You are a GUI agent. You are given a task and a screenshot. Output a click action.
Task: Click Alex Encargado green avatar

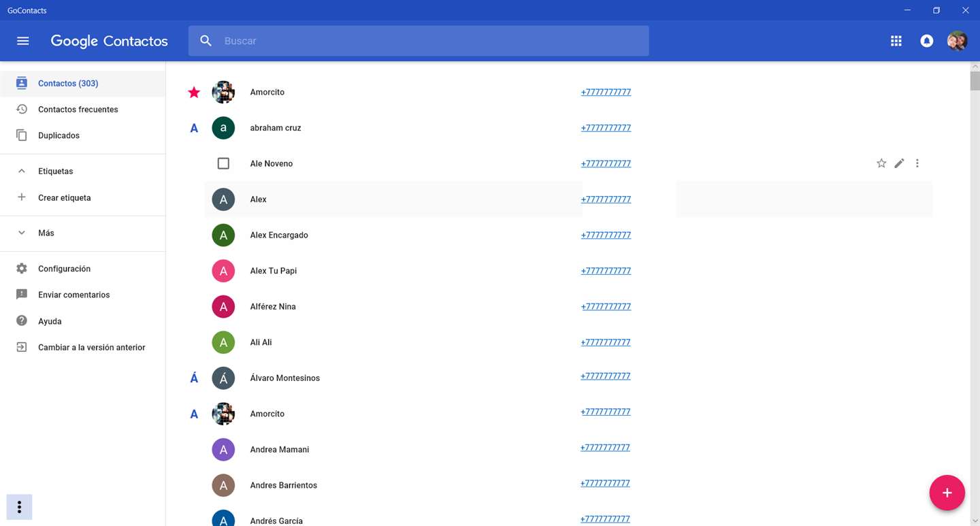(x=223, y=235)
